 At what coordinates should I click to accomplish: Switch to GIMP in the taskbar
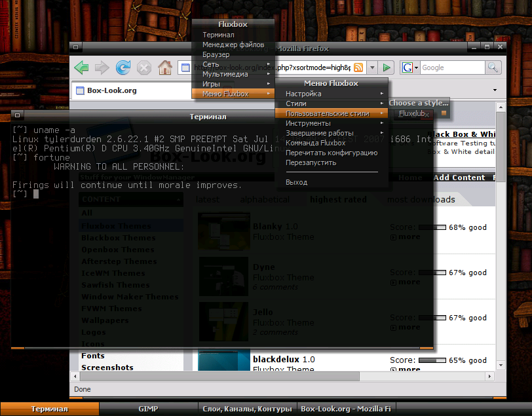pyautogui.click(x=148, y=409)
